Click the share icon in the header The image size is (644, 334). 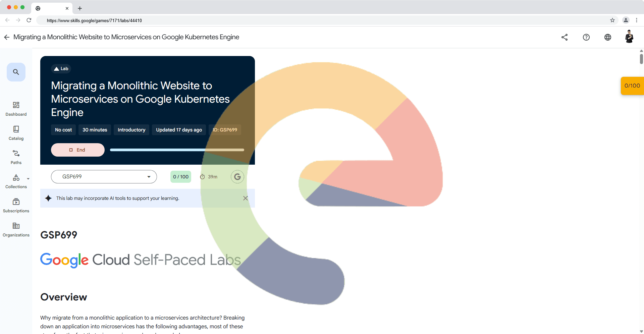coord(565,37)
